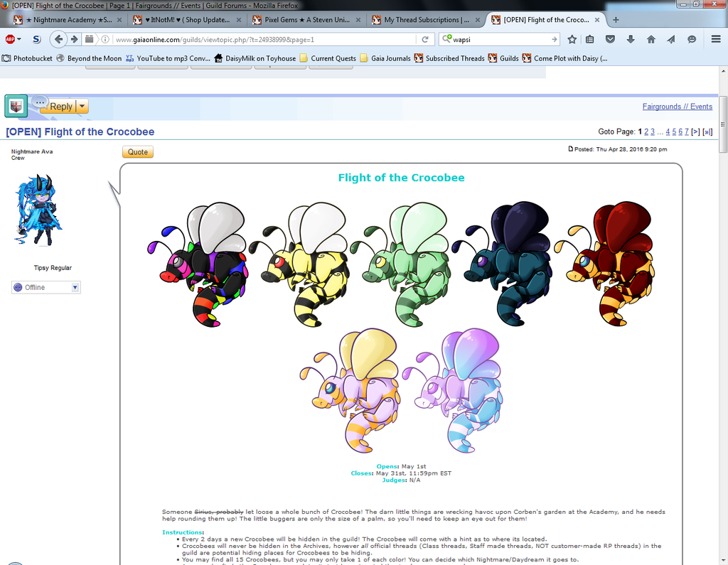Open the chat bubble toolbar icon

pos(692,40)
